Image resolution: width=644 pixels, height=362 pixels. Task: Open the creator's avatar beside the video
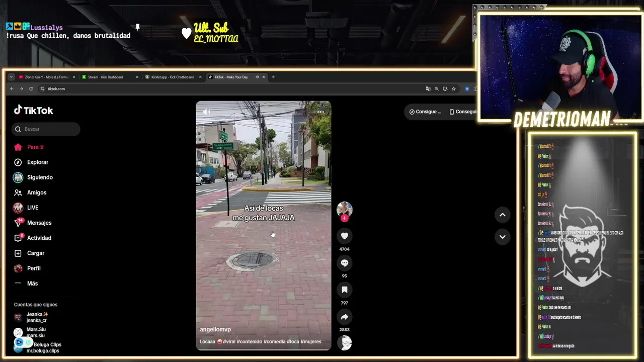344,209
